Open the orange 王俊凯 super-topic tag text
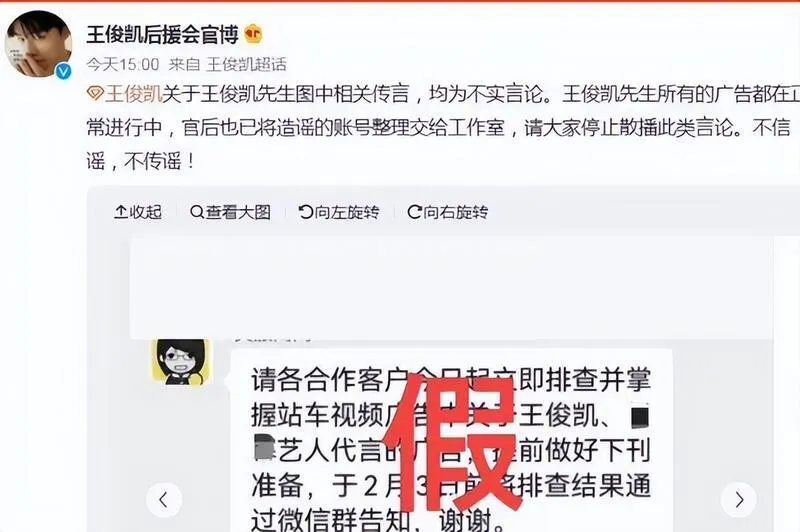Image resolution: width=800 pixels, height=532 pixels. 134,94
